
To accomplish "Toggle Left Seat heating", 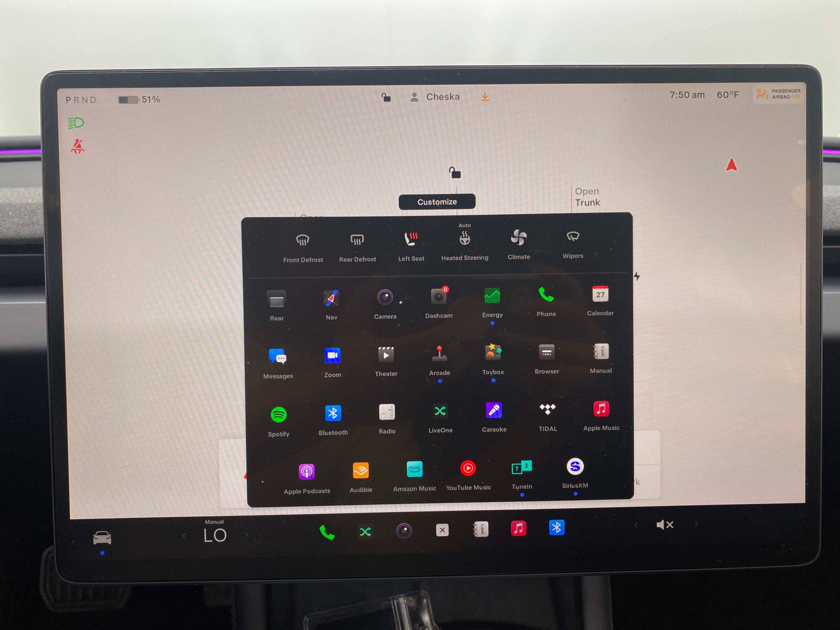I will click(409, 245).
